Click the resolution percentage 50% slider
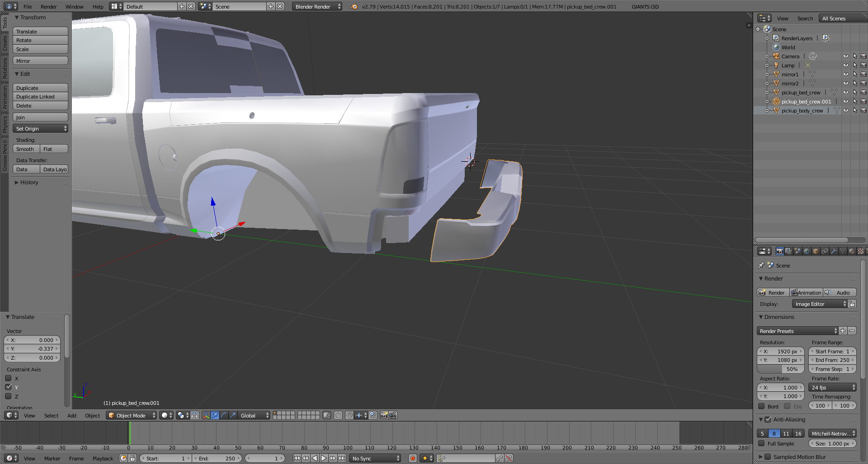Image resolution: width=868 pixels, height=464 pixels. click(781, 369)
